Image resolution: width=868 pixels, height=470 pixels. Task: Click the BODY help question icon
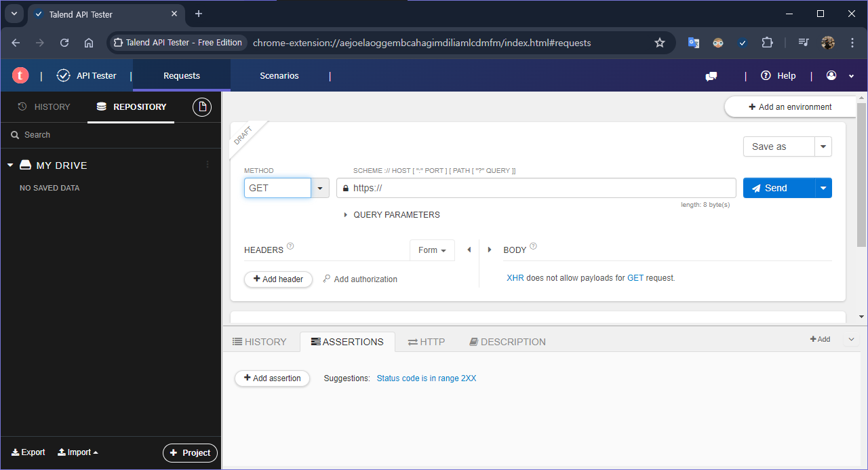pyautogui.click(x=533, y=246)
